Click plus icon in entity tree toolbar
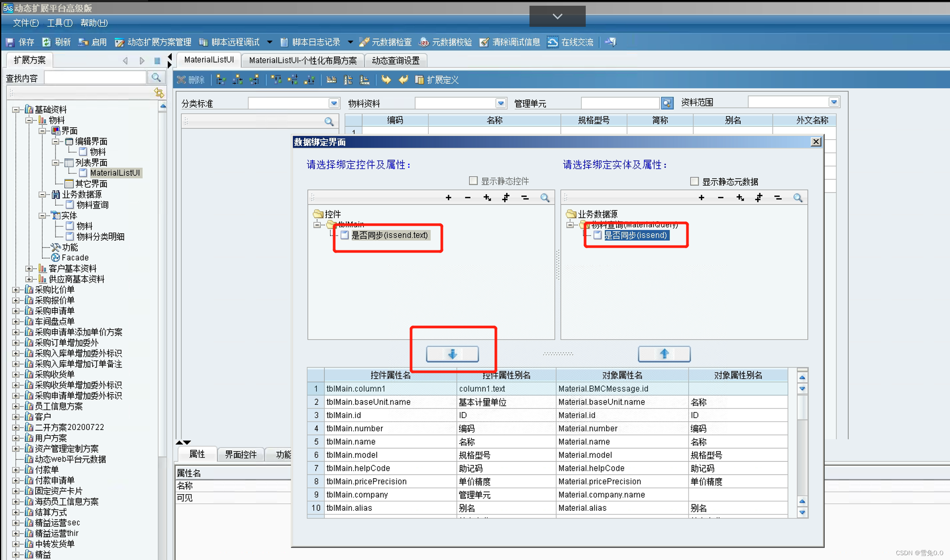950x560 pixels. coord(701,198)
